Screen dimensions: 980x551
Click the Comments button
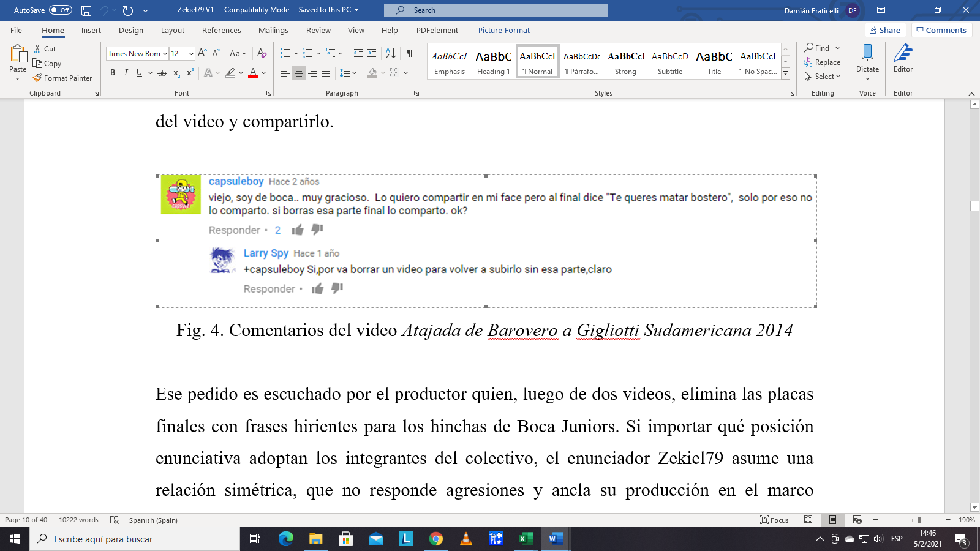pos(941,30)
